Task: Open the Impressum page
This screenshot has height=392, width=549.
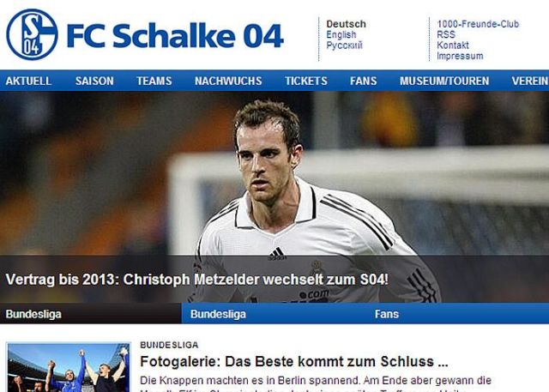Action: pos(460,56)
